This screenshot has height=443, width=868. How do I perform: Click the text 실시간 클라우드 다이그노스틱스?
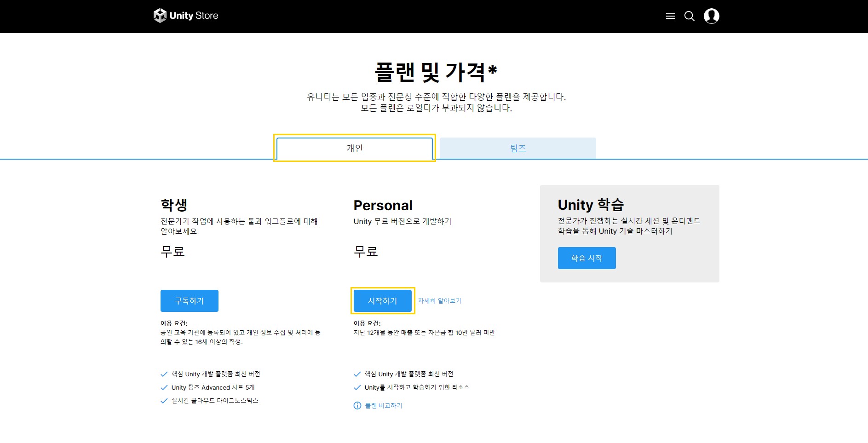(215, 401)
